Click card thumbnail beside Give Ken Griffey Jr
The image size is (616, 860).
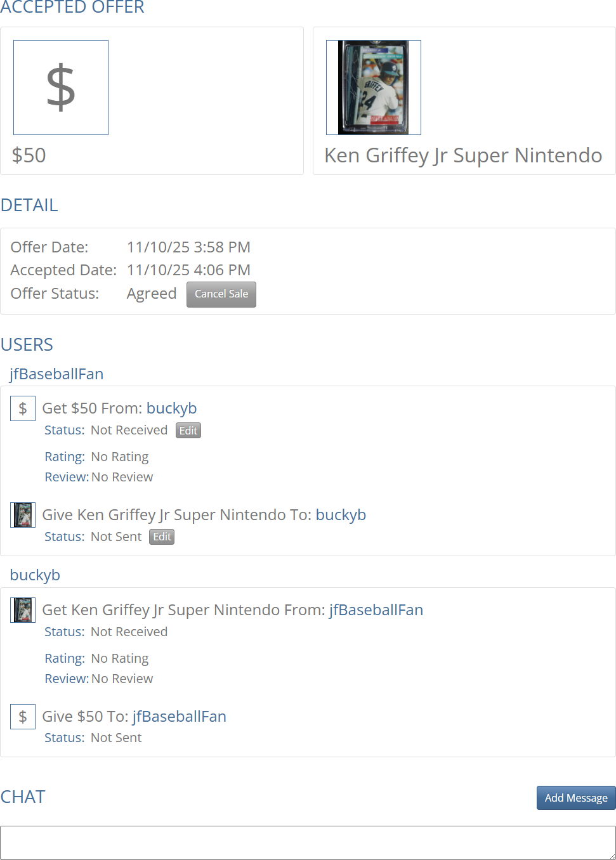23,515
